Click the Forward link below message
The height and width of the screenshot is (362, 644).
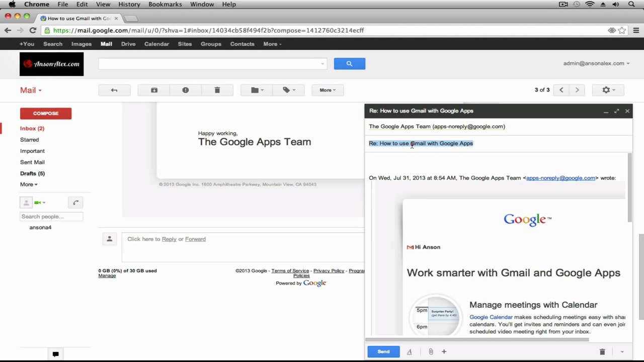click(x=195, y=239)
